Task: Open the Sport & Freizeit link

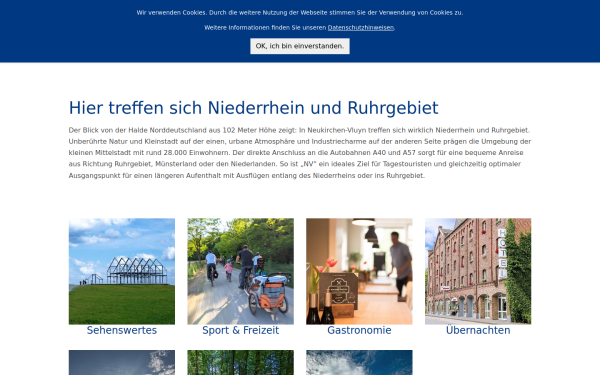Action: (240, 330)
